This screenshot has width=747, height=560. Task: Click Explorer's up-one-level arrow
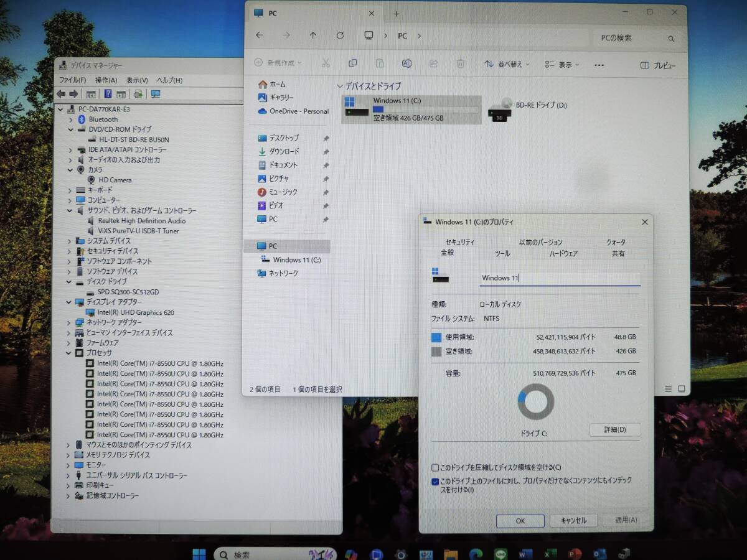tap(313, 35)
